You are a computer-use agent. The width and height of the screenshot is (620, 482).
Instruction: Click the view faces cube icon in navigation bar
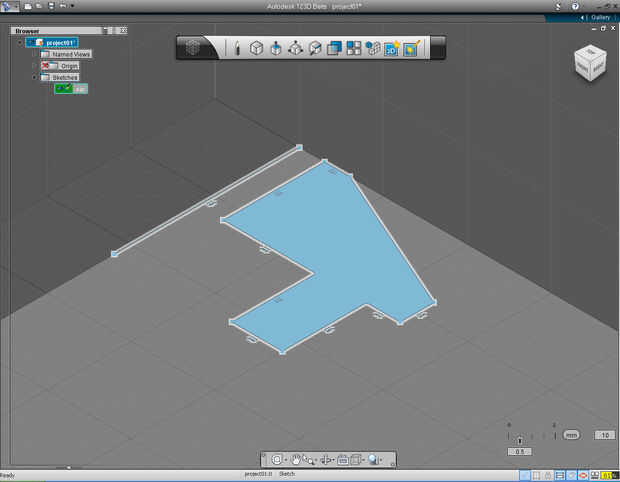coord(355,459)
